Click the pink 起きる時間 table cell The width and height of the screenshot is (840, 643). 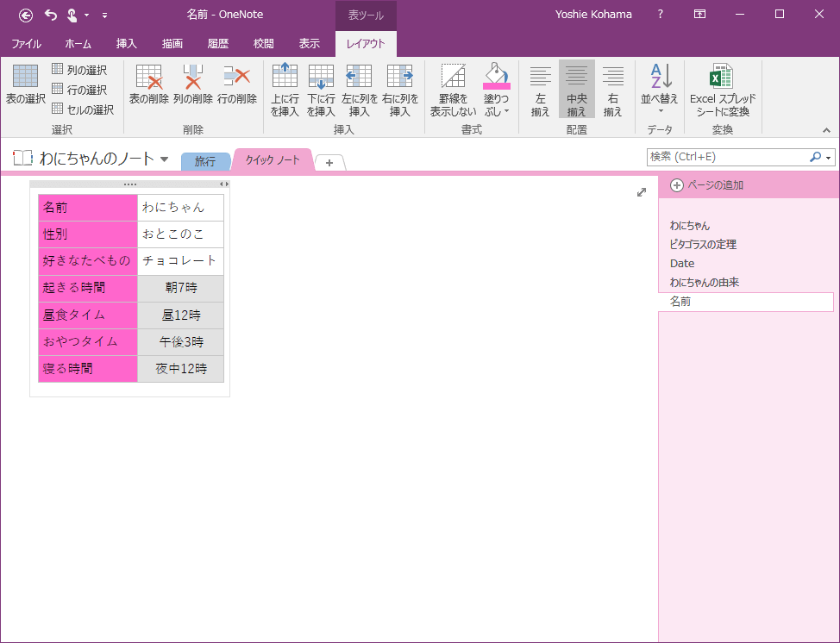[88, 288]
